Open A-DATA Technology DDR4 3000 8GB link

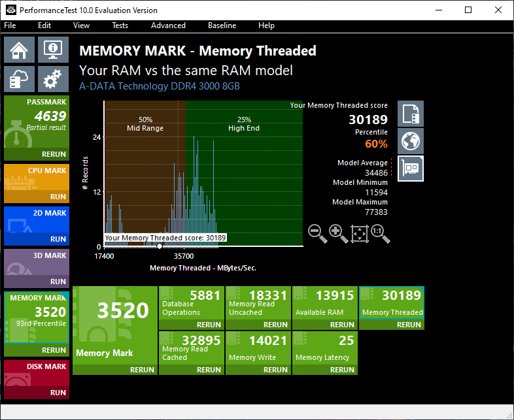coord(160,86)
